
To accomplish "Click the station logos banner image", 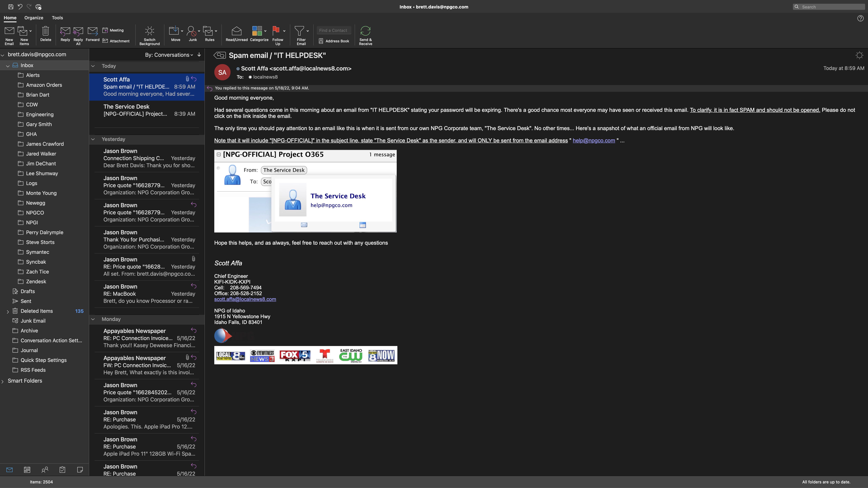I will pyautogui.click(x=306, y=355).
